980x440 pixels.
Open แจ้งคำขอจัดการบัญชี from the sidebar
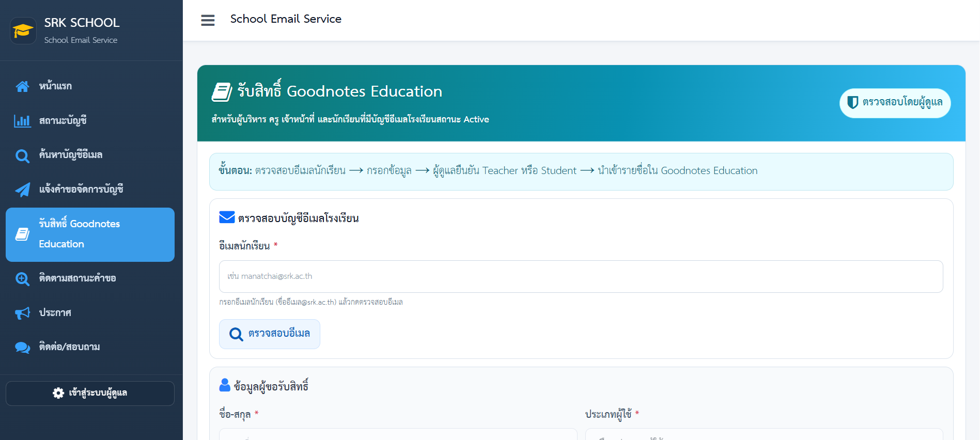90,190
